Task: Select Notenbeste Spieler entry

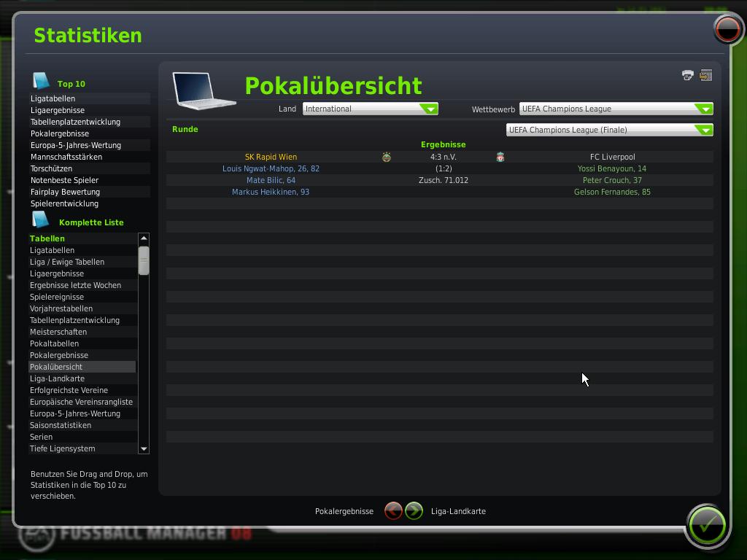Action: [x=64, y=180]
